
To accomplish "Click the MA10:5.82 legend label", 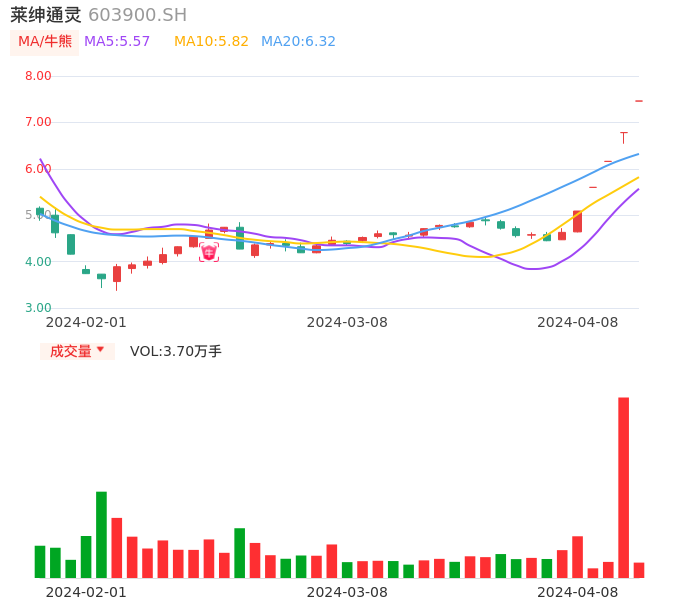I will (211, 42).
